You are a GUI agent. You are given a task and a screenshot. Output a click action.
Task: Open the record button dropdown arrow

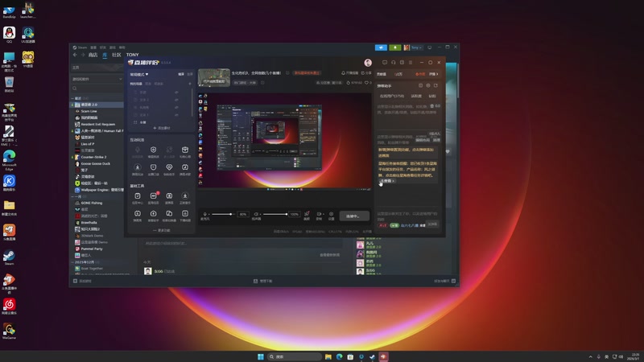pyautogui.click(x=324, y=214)
